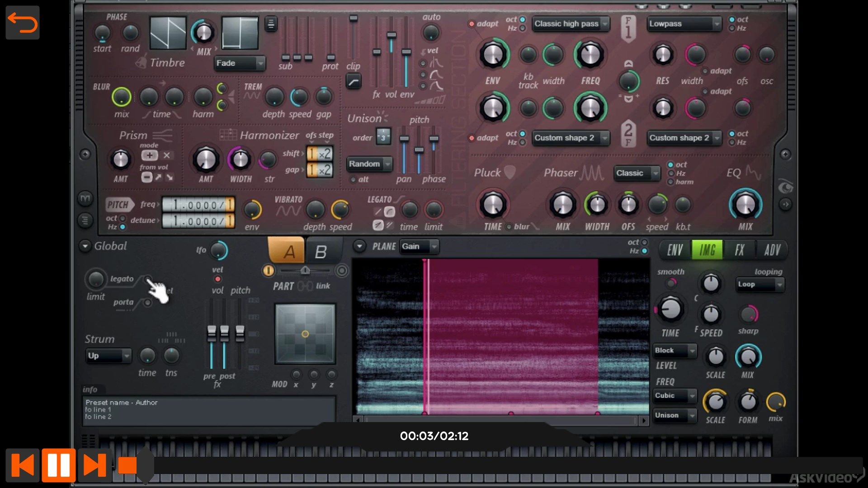Viewport: 868px width, 488px height.
Task: Collapse the Global section arrow
Action: (x=85, y=246)
